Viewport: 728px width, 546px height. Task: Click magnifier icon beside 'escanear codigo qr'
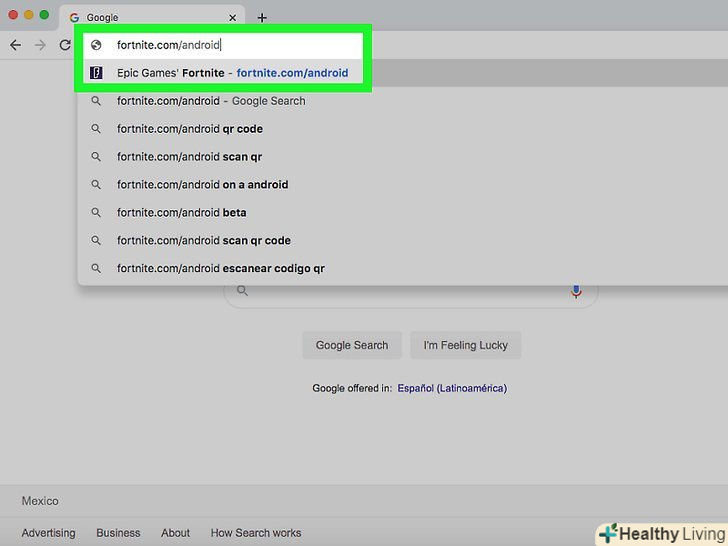point(96,267)
